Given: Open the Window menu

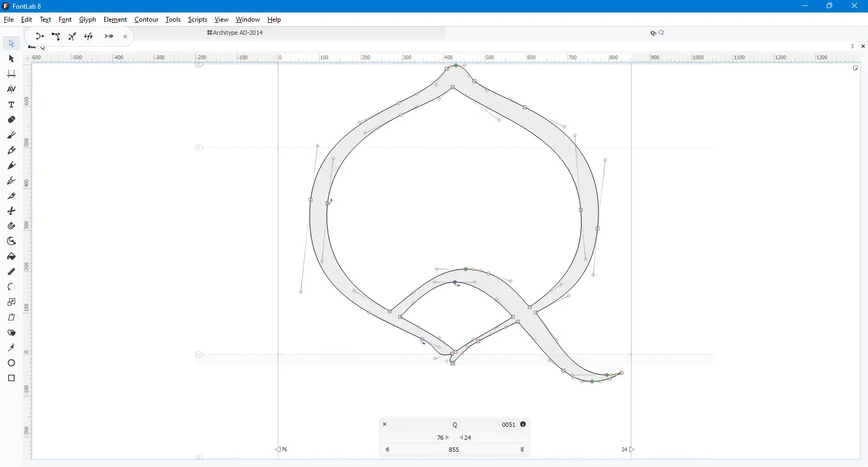Looking at the screenshot, I should [x=248, y=20].
